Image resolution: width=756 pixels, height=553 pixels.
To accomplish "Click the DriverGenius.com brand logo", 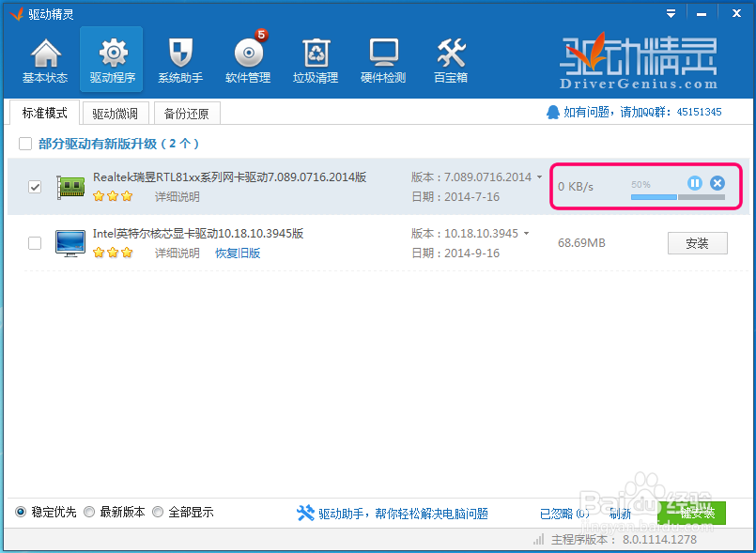I will coord(639,62).
